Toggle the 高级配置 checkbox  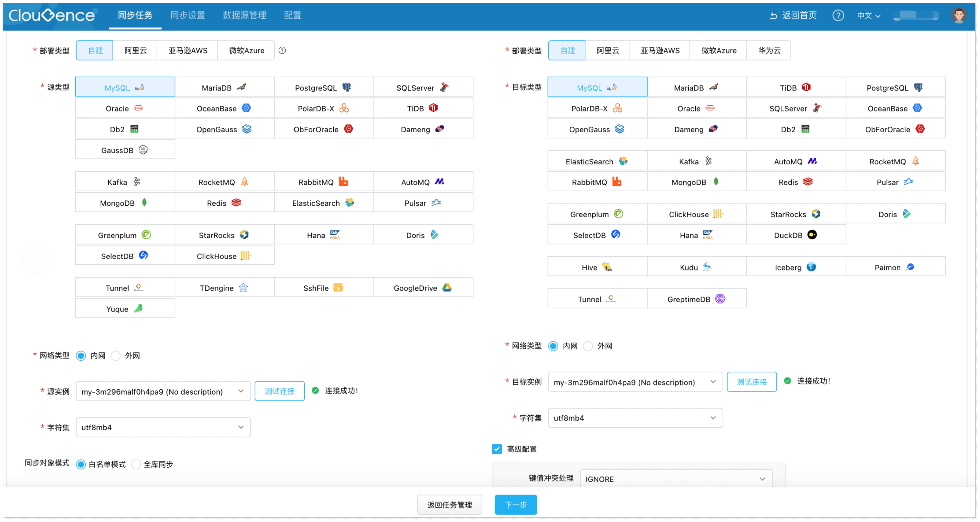497,449
